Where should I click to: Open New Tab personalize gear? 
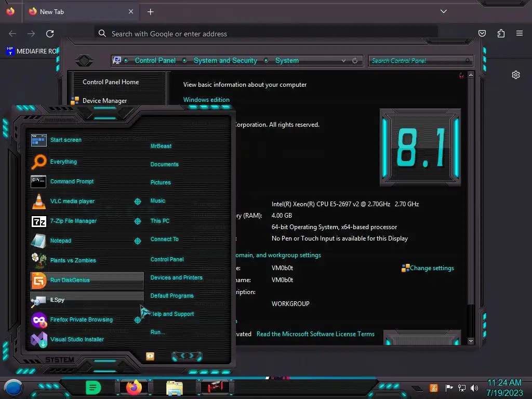pyautogui.click(x=516, y=75)
